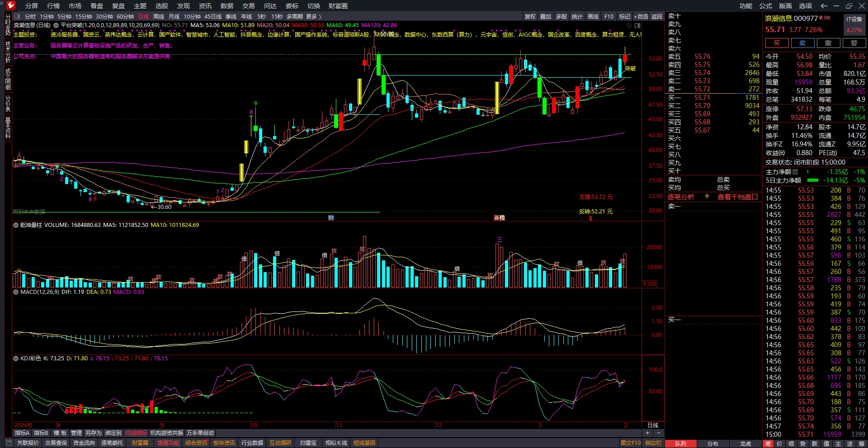Image resolution: width=868 pixels, height=448 pixels.
Task: Click the red 买 buy button
Action: tap(777, 43)
